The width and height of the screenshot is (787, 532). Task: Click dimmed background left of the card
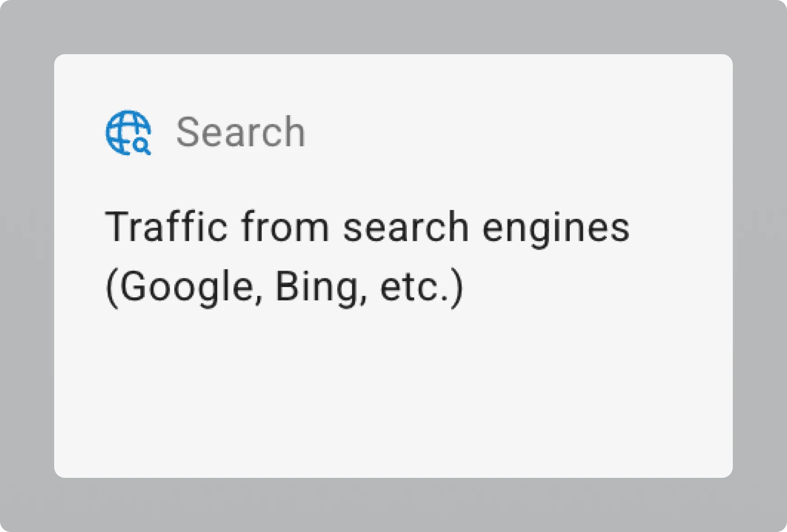(x=26, y=266)
